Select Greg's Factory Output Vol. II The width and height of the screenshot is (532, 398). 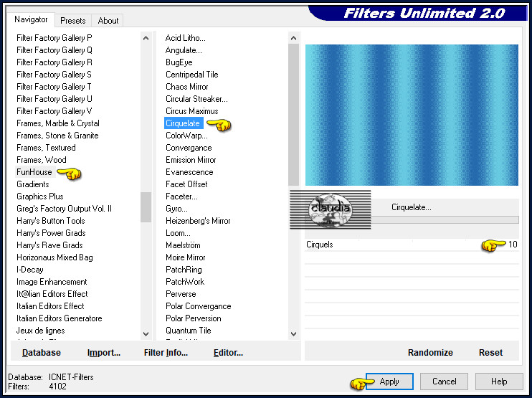pos(64,209)
